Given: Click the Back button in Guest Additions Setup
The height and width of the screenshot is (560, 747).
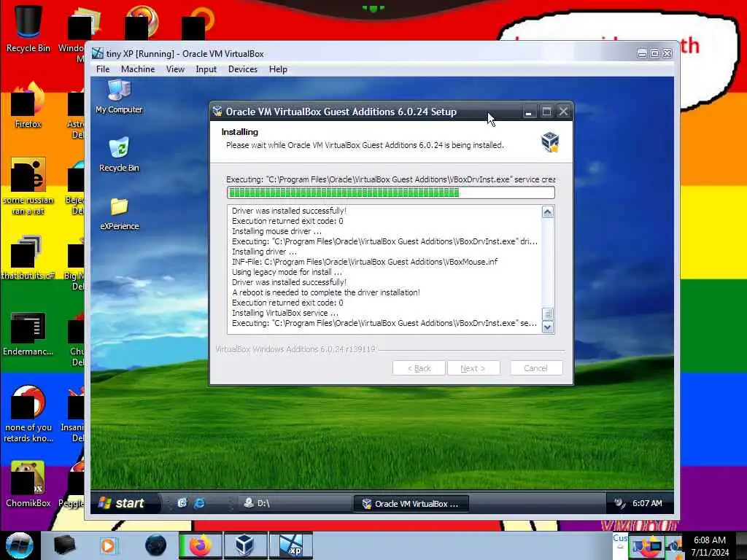Looking at the screenshot, I should (419, 368).
